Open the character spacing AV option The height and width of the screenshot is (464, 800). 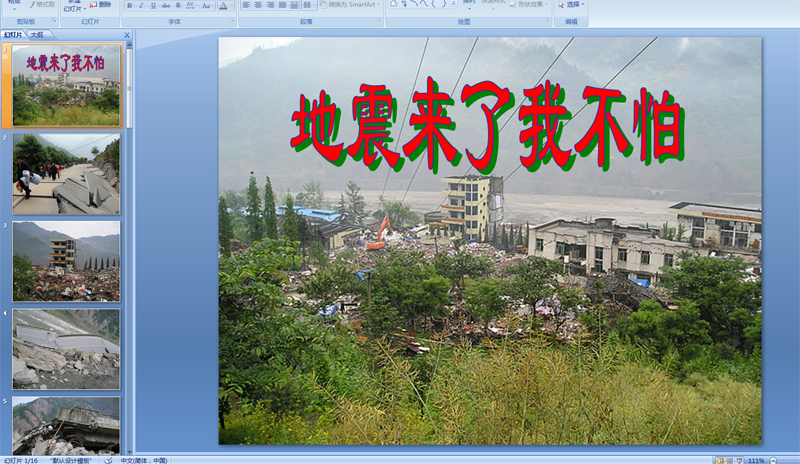(190, 6)
